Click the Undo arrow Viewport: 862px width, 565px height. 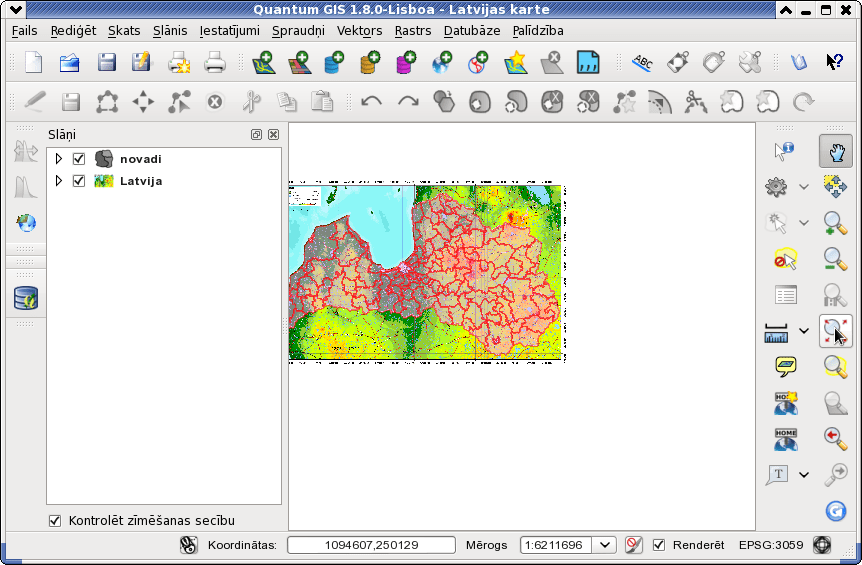tap(372, 102)
